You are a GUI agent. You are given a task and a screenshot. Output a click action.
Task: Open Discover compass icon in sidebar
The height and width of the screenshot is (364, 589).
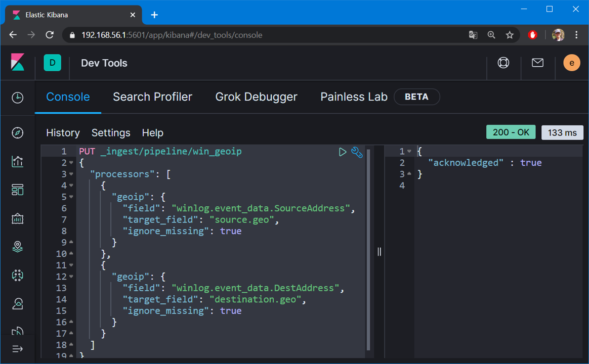point(17,133)
